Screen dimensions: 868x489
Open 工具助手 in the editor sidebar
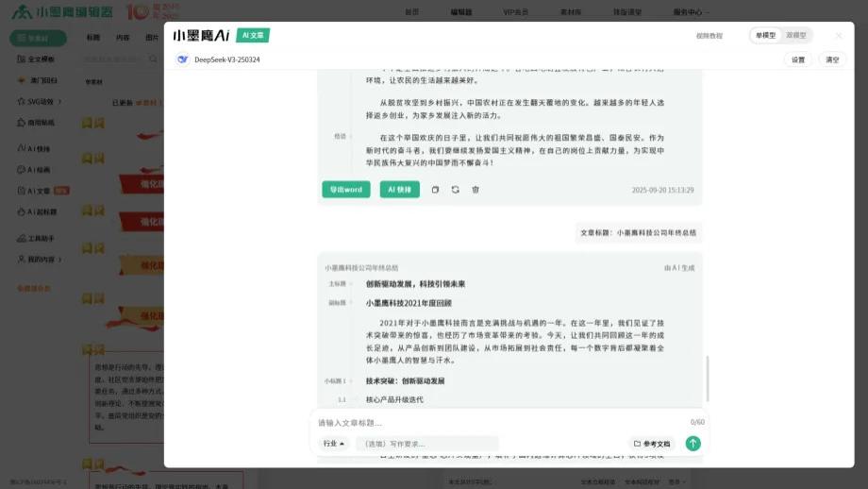point(36,238)
